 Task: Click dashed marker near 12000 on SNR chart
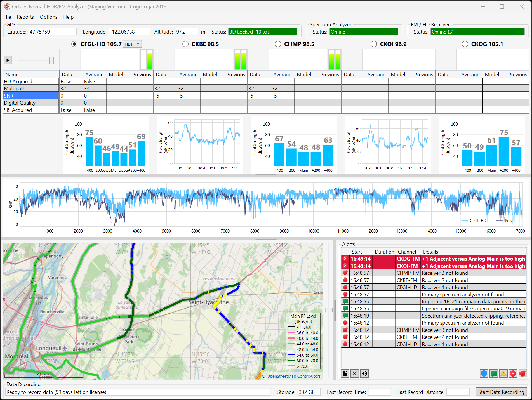point(369,204)
